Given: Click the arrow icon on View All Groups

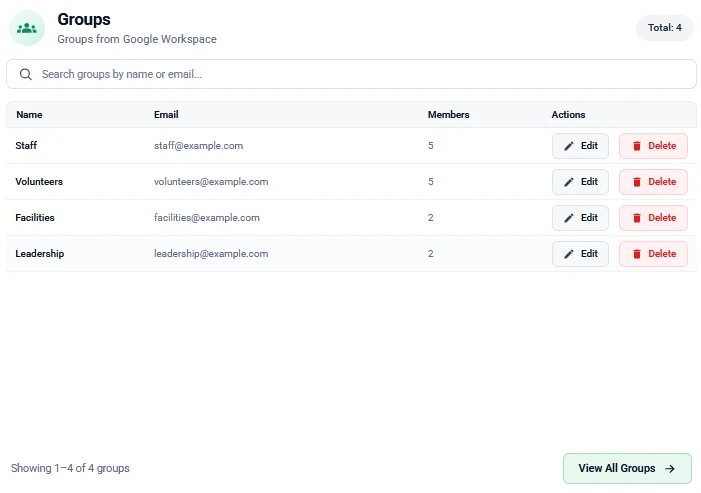Looking at the screenshot, I should 670,468.
